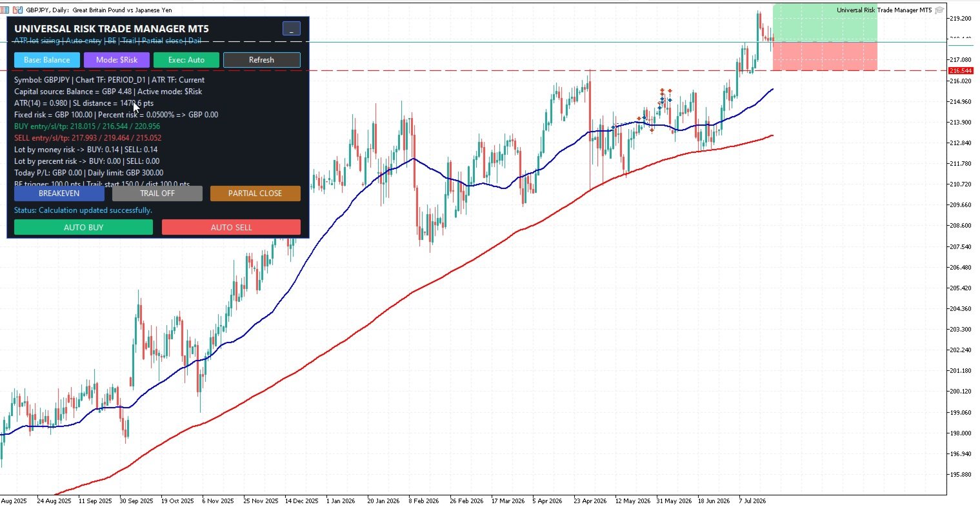Place an Auto Buy order
This screenshot has width=980, height=507.
pyautogui.click(x=84, y=227)
